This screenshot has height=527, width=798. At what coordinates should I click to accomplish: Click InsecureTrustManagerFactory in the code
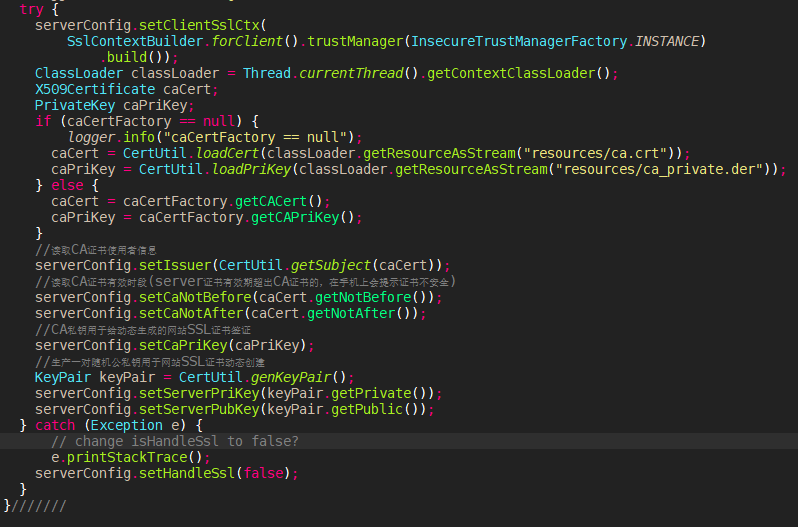(519, 41)
